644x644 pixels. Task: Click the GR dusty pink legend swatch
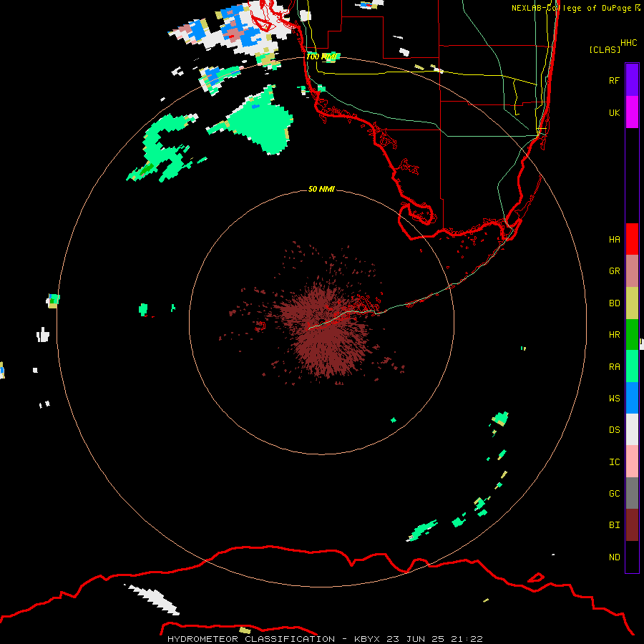click(632, 271)
